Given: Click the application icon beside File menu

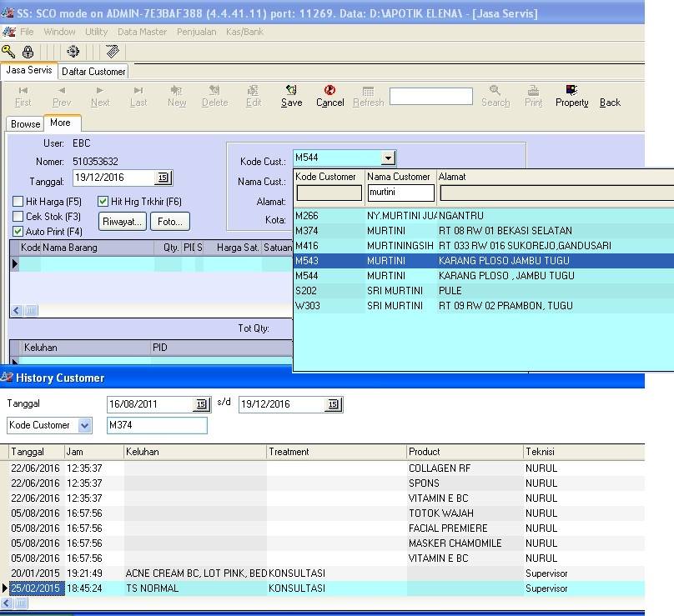Looking at the screenshot, I should tap(9, 32).
